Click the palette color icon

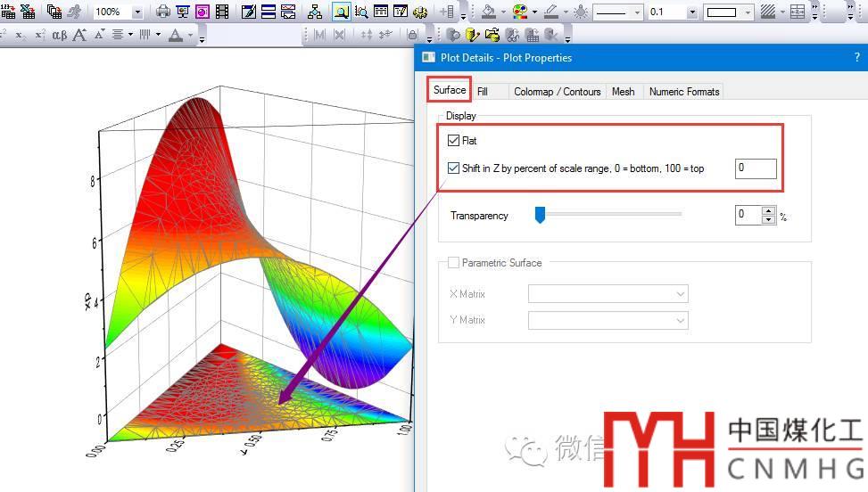520,12
